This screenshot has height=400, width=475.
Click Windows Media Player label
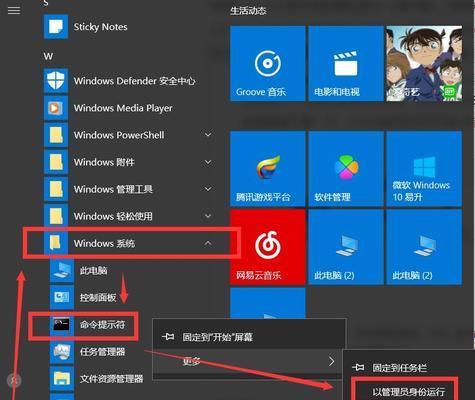(123, 108)
